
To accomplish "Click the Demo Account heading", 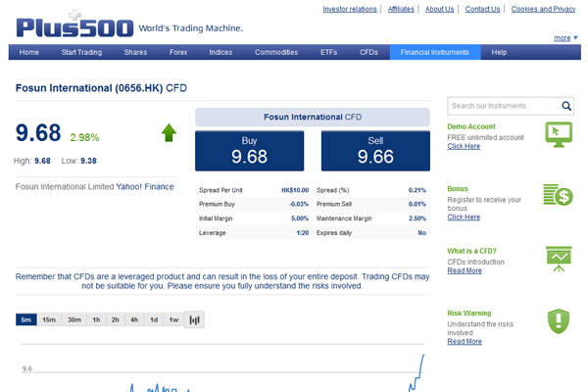I will pyautogui.click(x=471, y=126).
